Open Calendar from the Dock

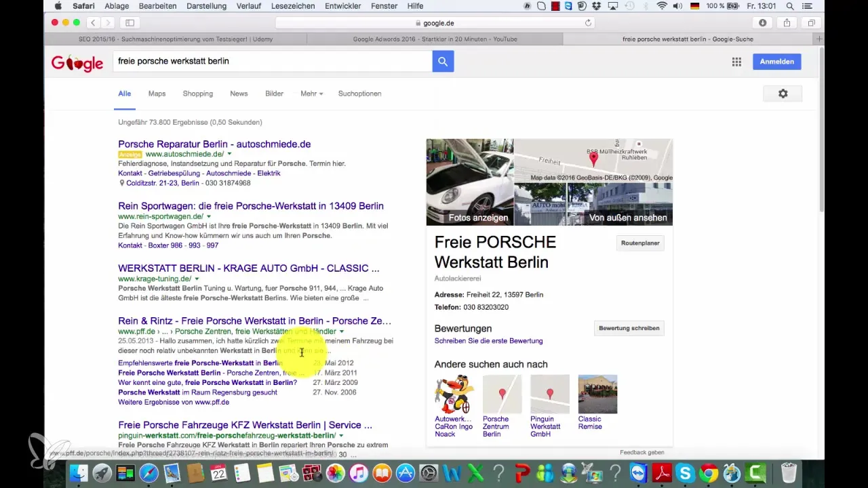click(x=218, y=472)
